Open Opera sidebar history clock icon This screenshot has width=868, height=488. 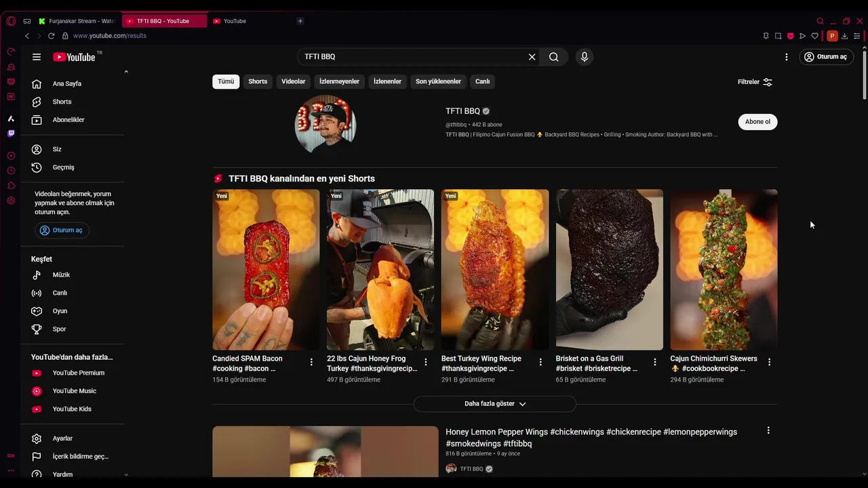tap(11, 171)
